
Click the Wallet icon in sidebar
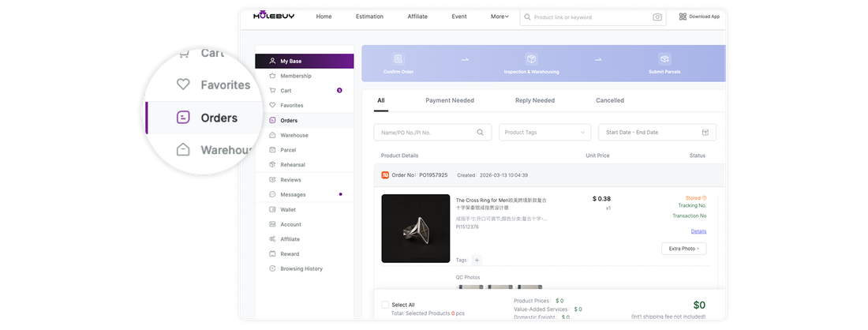coord(271,210)
